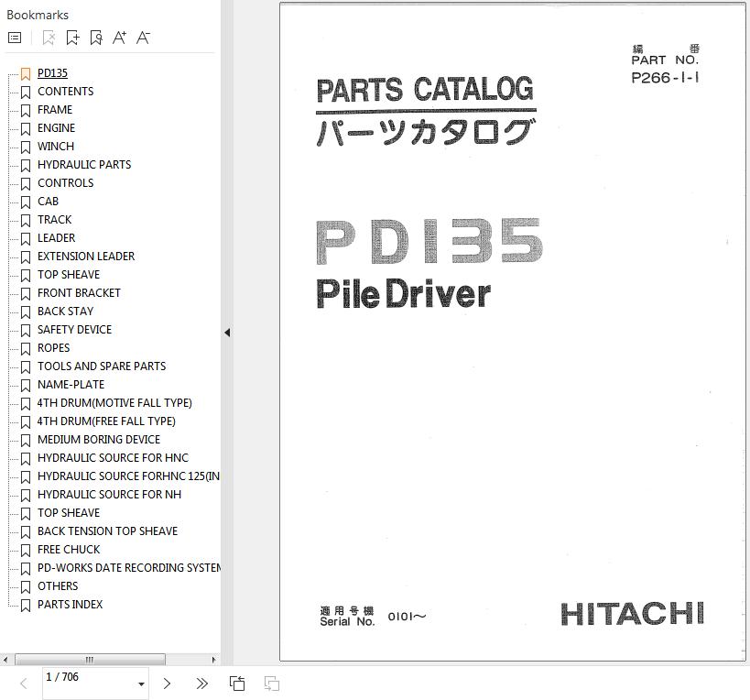This screenshot has height=700, width=750.
Task: Go to the previous page
Action: pos(24,684)
